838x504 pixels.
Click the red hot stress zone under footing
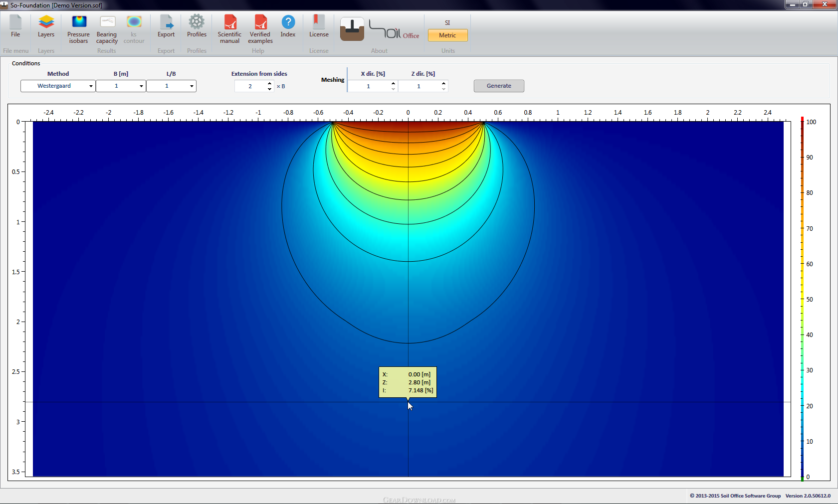408,126
